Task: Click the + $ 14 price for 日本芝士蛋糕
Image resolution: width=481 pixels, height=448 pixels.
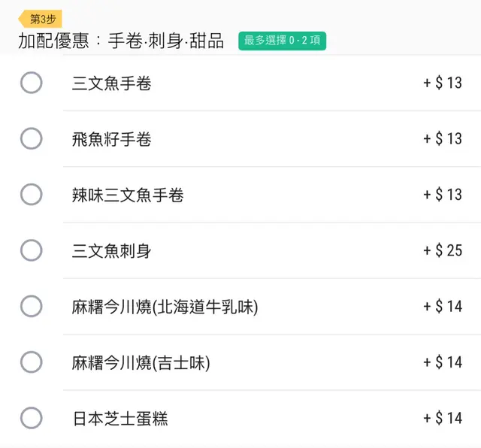Action: (443, 419)
